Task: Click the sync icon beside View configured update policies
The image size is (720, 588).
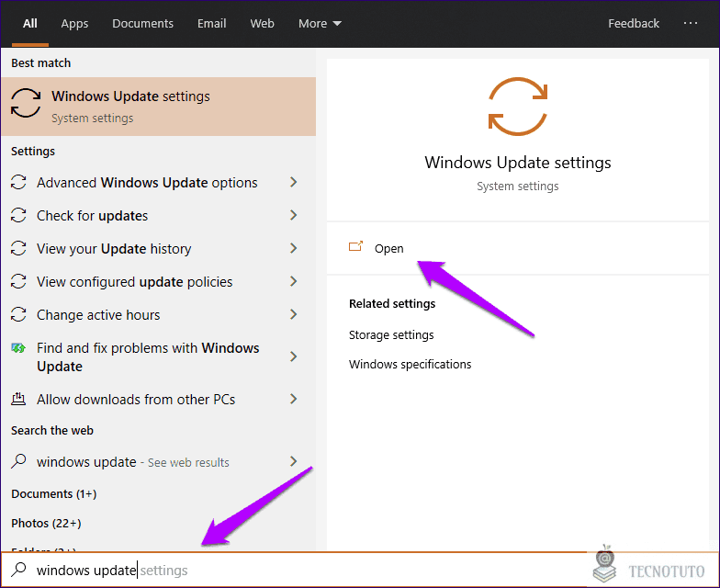Action: point(18,281)
